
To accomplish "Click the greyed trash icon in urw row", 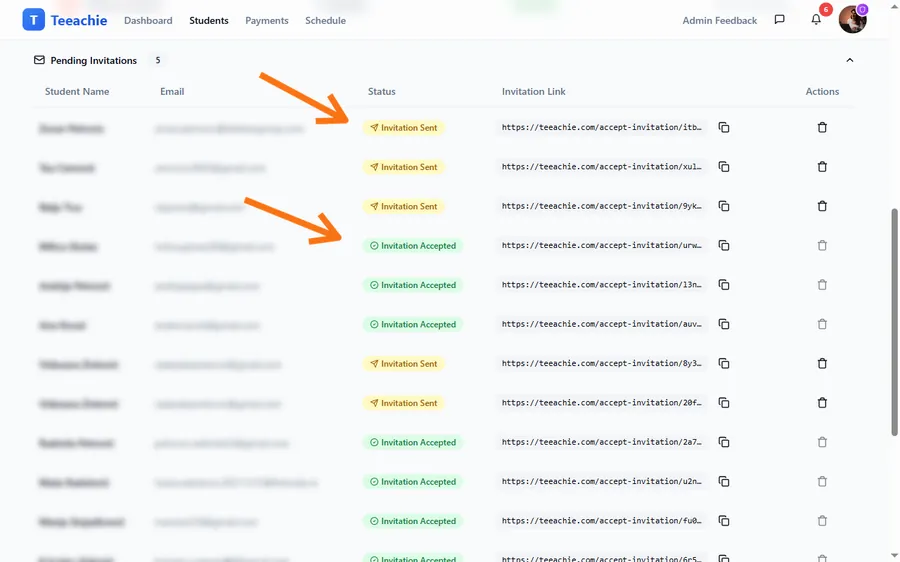I will tap(822, 246).
